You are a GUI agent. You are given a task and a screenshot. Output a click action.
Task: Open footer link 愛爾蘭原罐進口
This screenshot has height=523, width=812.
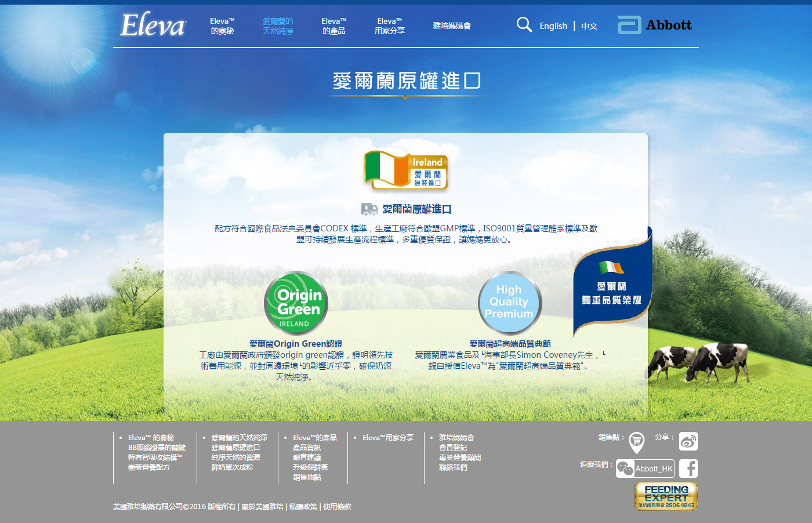235,448
